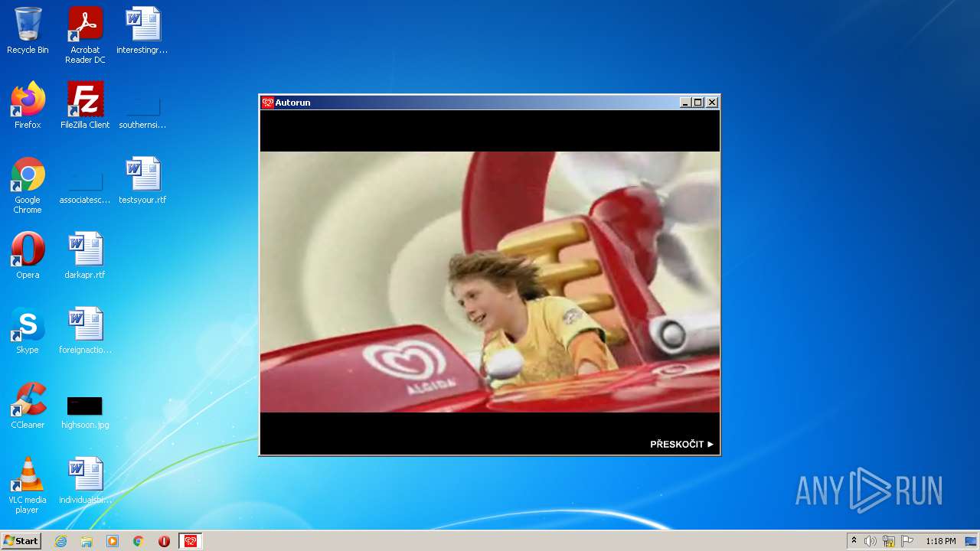Open the Recycle Bin desktop icon
980x551 pixels.
[x=28, y=31]
